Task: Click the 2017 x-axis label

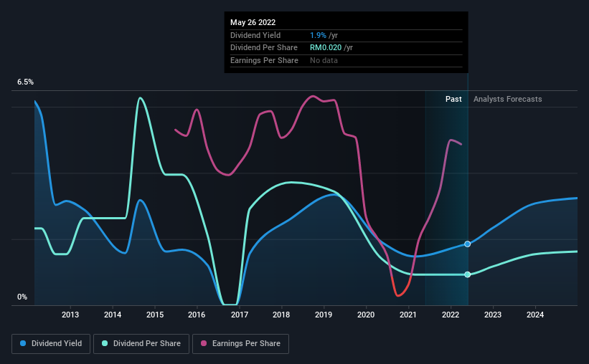Action: point(240,315)
